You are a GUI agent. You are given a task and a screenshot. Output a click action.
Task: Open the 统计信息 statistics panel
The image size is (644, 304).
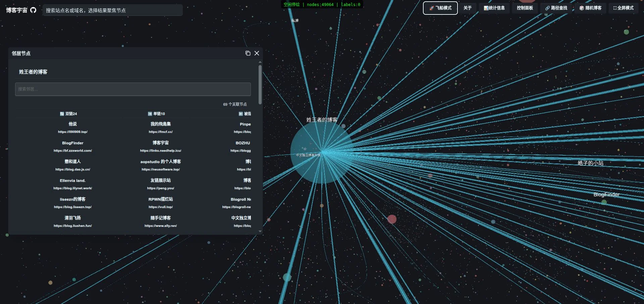pyautogui.click(x=494, y=8)
